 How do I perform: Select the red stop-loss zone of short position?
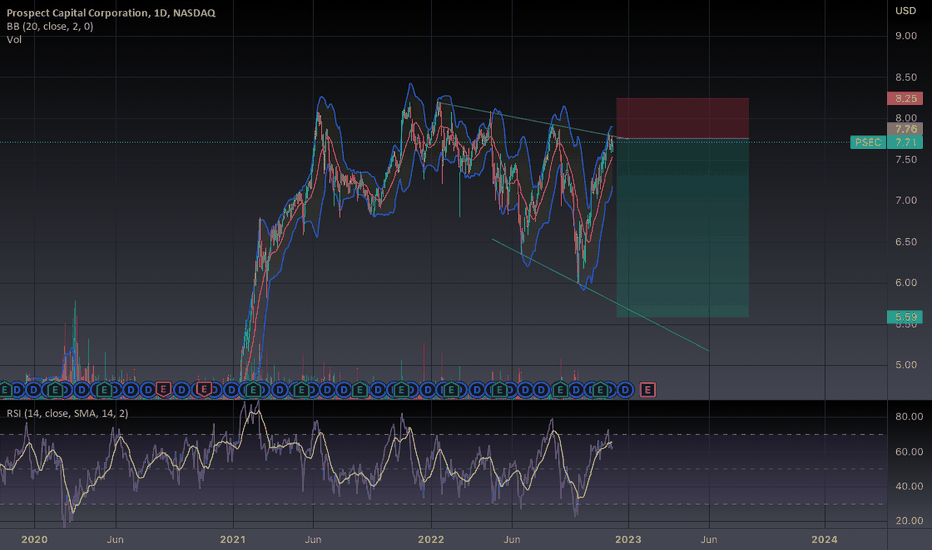point(682,118)
